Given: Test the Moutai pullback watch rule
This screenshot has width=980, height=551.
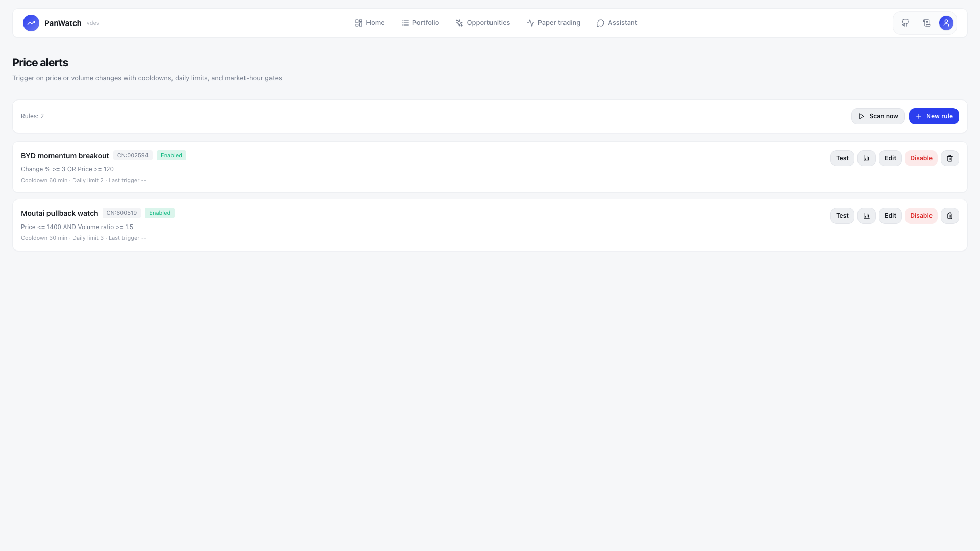Looking at the screenshot, I should 842,216.
